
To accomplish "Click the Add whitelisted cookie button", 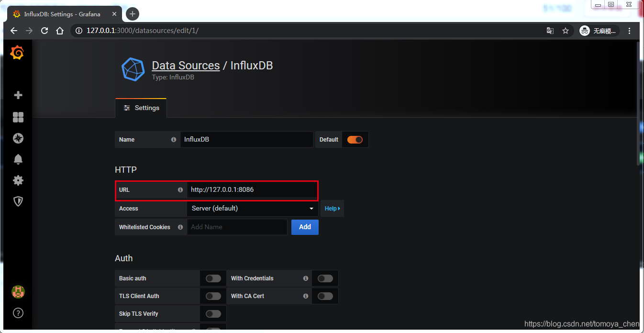I will [305, 227].
